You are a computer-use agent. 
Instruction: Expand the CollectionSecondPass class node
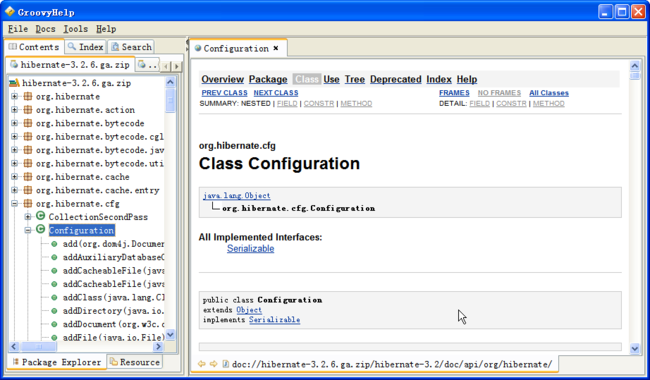click(x=28, y=217)
